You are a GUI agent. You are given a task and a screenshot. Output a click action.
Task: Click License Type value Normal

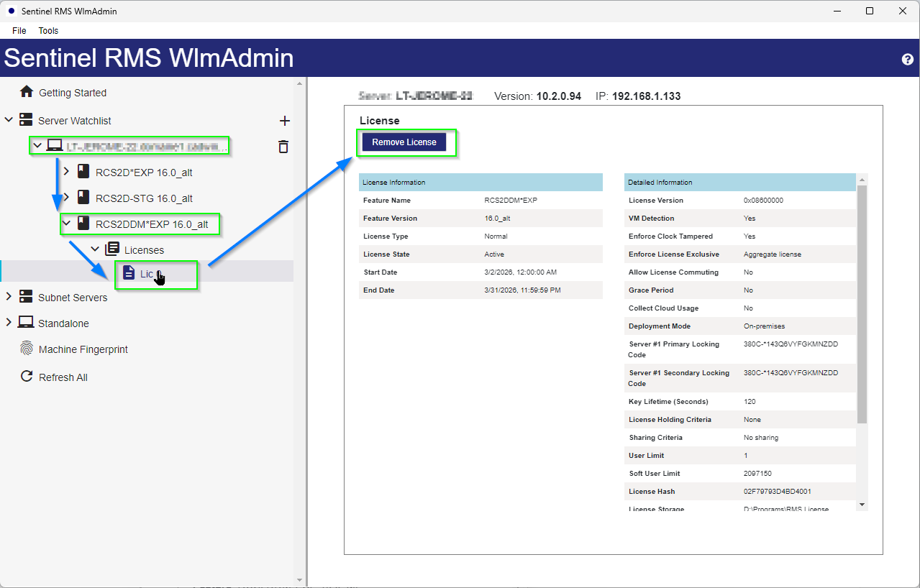(x=496, y=236)
